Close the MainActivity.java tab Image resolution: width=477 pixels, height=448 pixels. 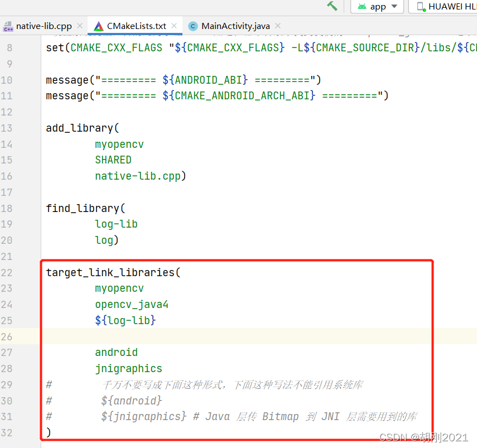click(x=278, y=26)
